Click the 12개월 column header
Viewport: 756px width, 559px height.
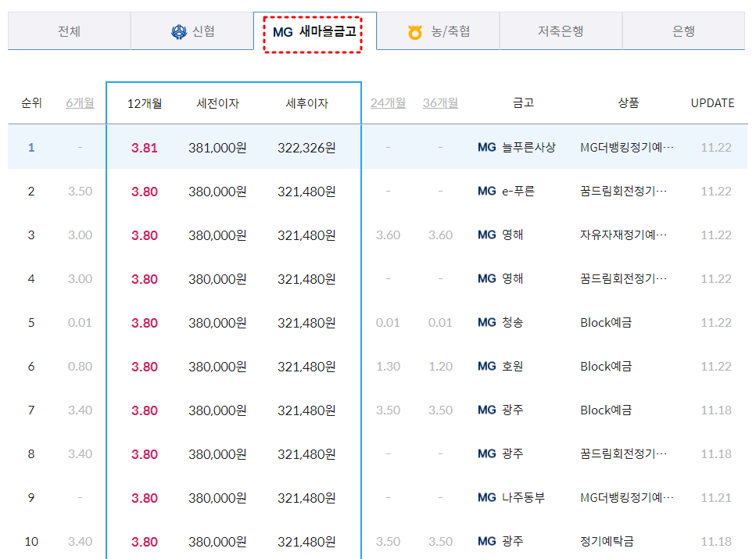click(145, 103)
